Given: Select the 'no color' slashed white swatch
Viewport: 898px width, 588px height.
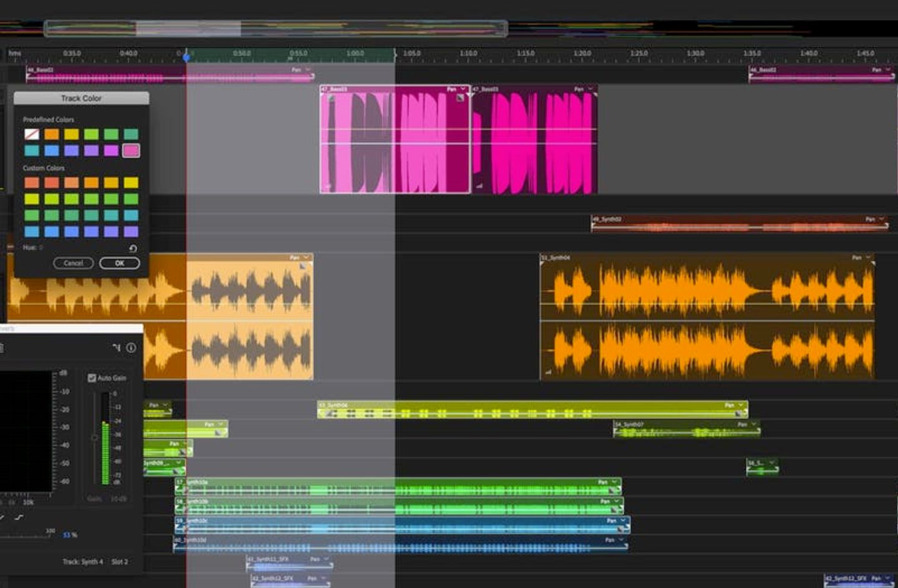Looking at the screenshot, I should 32,134.
